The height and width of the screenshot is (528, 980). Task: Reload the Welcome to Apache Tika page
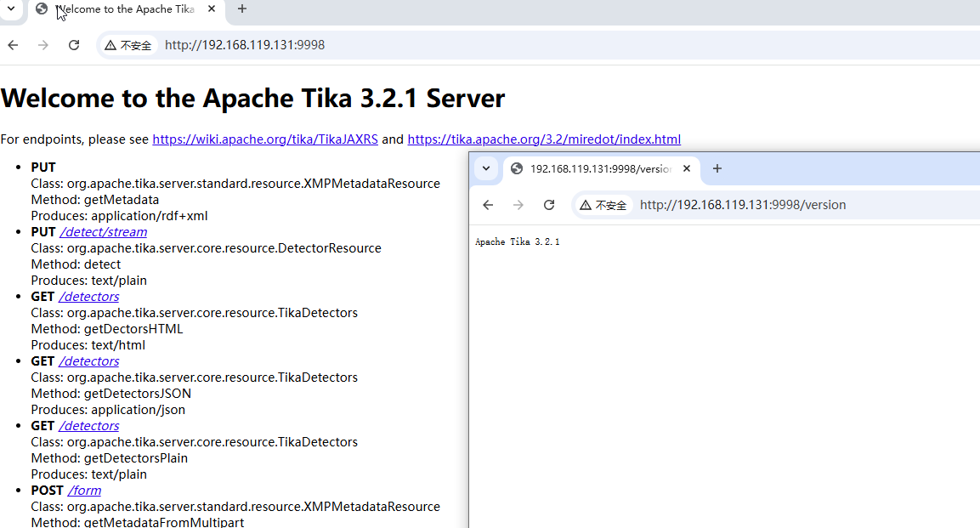73,44
